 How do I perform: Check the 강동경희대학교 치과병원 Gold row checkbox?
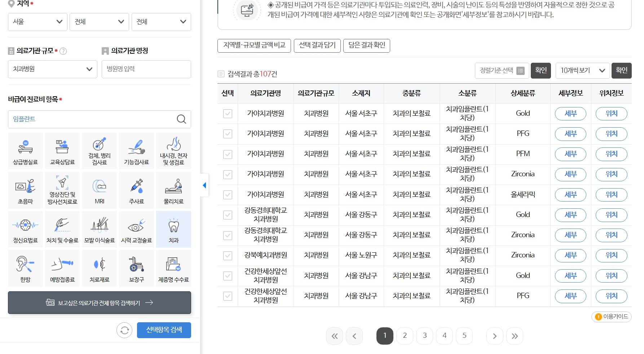click(x=228, y=215)
